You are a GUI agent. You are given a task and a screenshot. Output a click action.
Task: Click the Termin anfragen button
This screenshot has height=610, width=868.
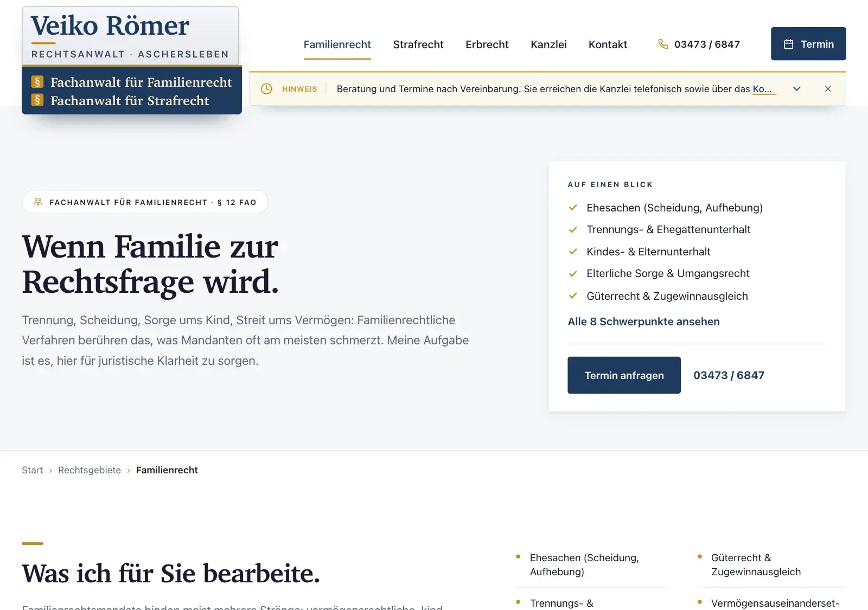point(624,375)
